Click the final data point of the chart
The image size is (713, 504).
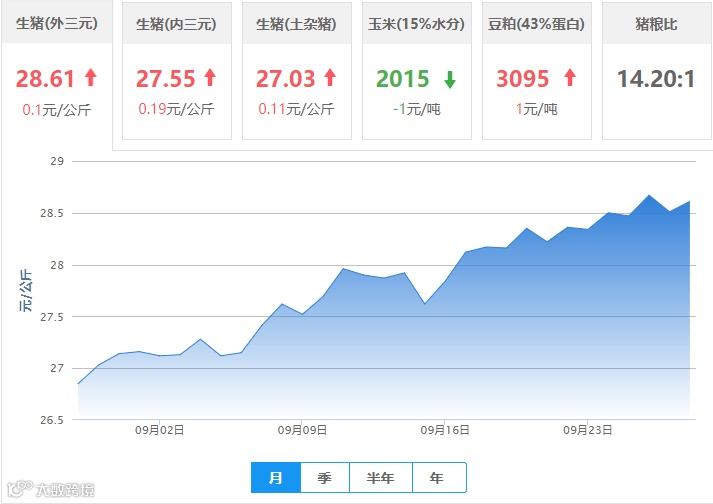tap(690, 201)
